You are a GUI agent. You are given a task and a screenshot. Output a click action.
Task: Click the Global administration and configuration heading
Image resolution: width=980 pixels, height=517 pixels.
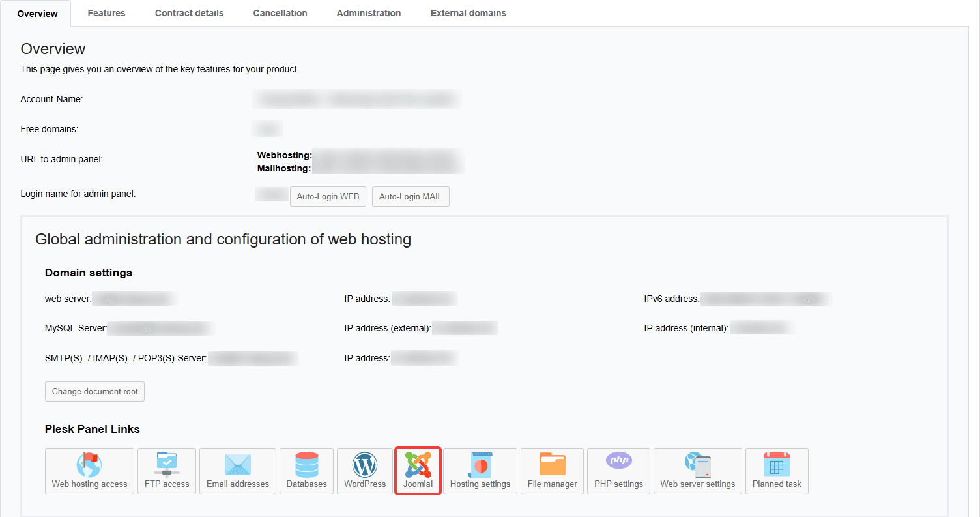tap(223, 239)
